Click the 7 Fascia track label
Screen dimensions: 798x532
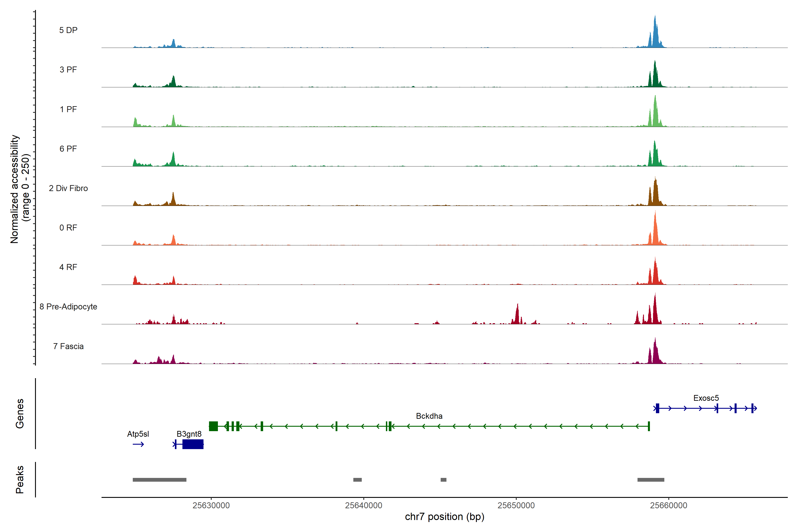(68, 346)
